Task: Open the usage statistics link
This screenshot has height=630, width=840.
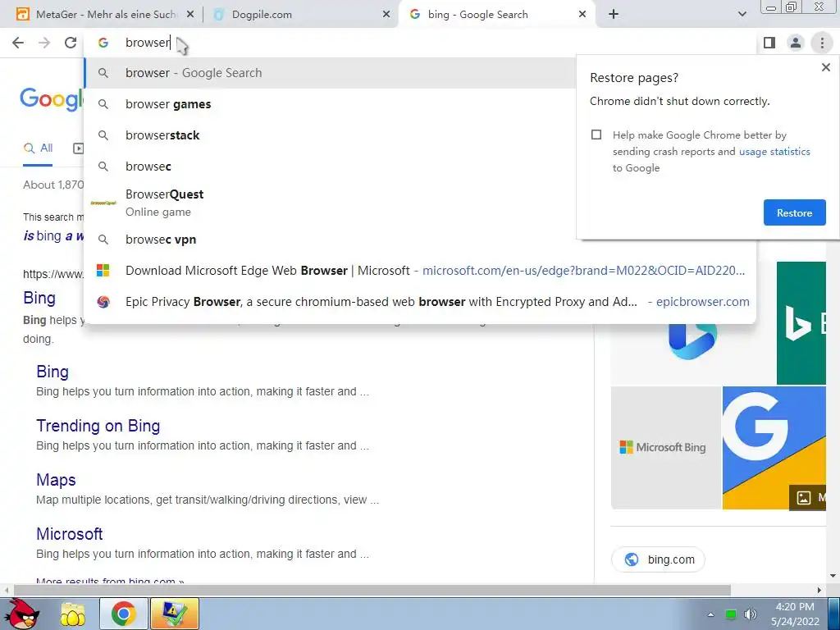Action: pos(774,152)
